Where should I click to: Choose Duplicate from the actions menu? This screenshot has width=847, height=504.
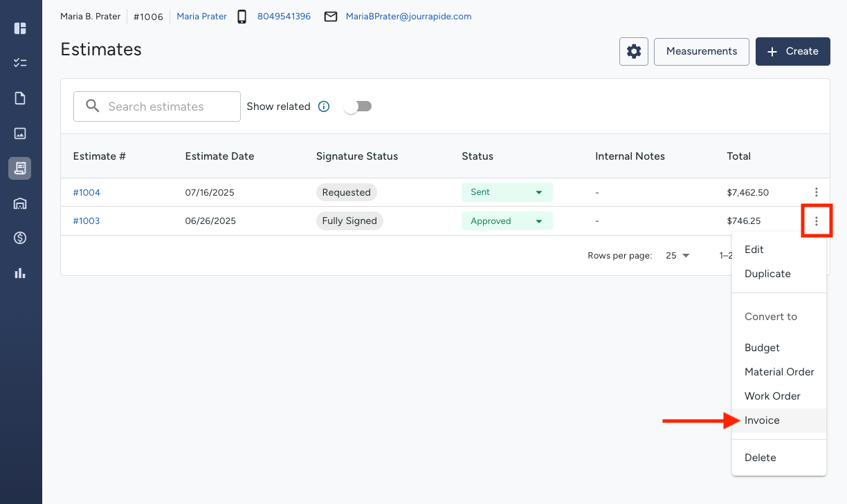tap(767, 274)
